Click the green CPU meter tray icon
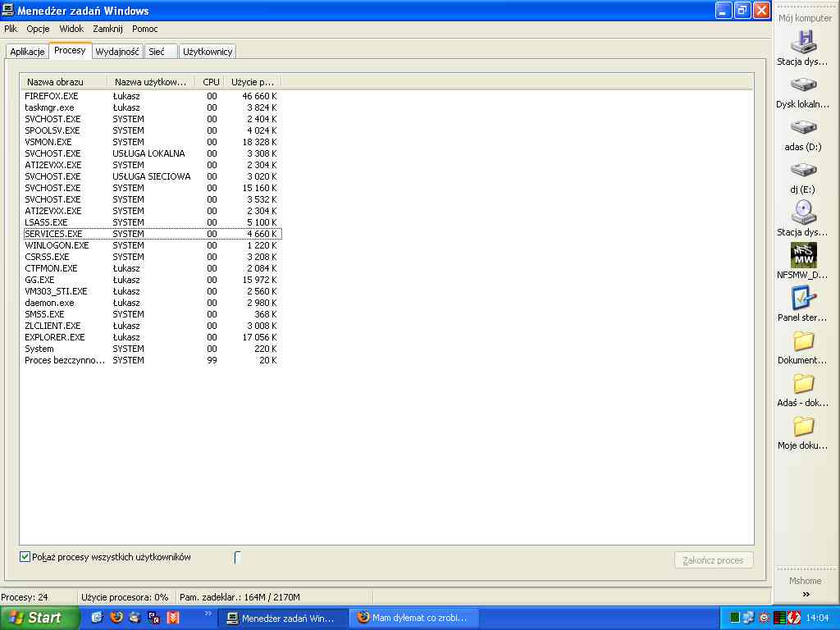The height and width of the screenshot is (630, 840). pyautogui.click(x=734, y=618)
